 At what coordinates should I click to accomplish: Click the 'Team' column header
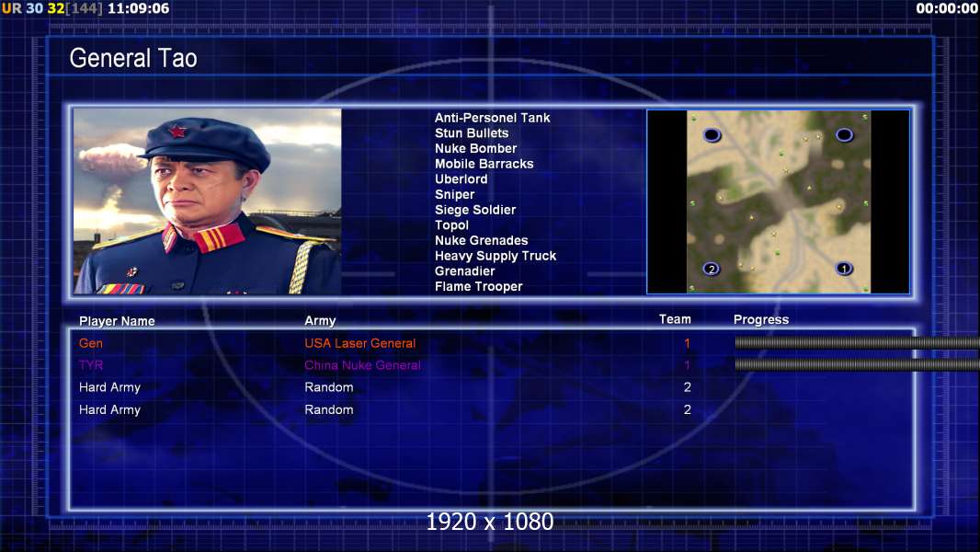675,319
